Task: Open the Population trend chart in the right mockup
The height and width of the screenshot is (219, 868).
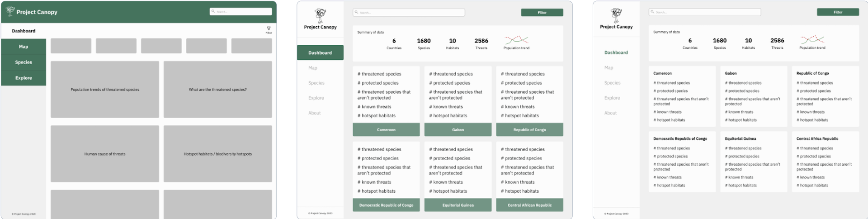Action: pyautogui.click(x=812, y=40)
